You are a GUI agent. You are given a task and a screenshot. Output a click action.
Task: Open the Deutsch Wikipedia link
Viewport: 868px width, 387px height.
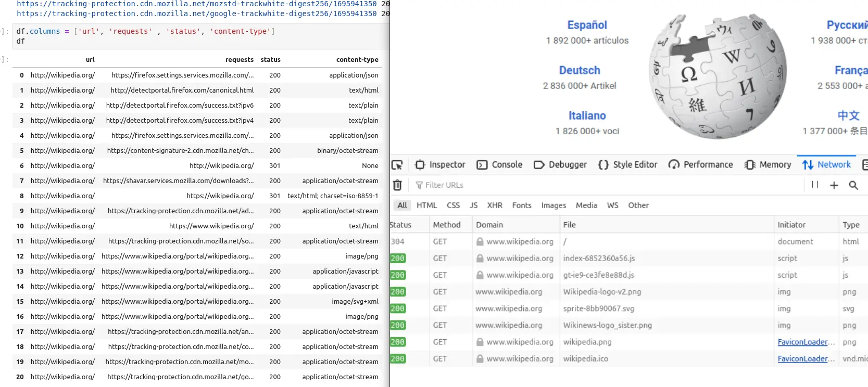[x=580, y=70]
